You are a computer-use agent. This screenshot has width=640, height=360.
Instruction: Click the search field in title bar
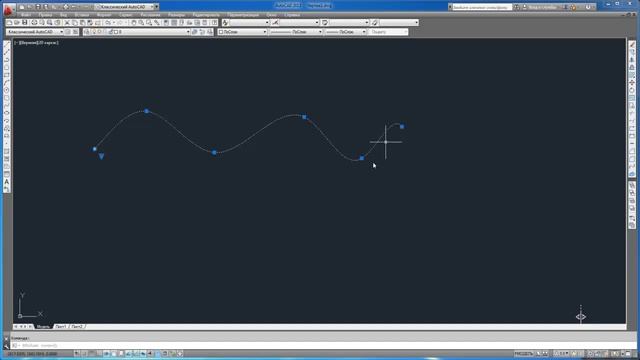point(482,7)
